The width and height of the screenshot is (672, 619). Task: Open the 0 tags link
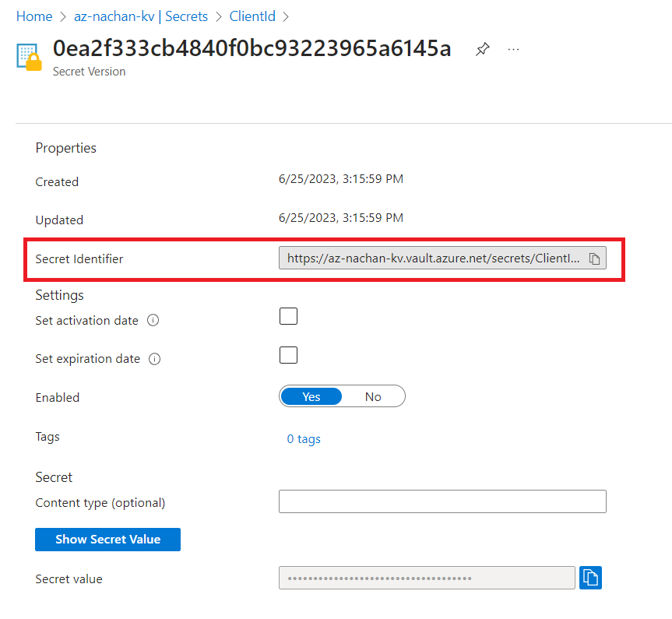(304, 439)
